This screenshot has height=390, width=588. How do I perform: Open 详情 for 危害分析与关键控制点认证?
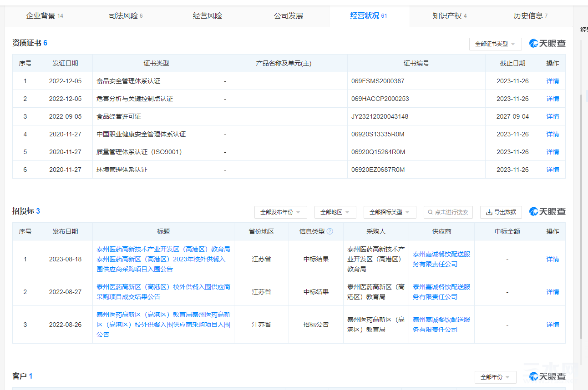(x=553, y=99)
